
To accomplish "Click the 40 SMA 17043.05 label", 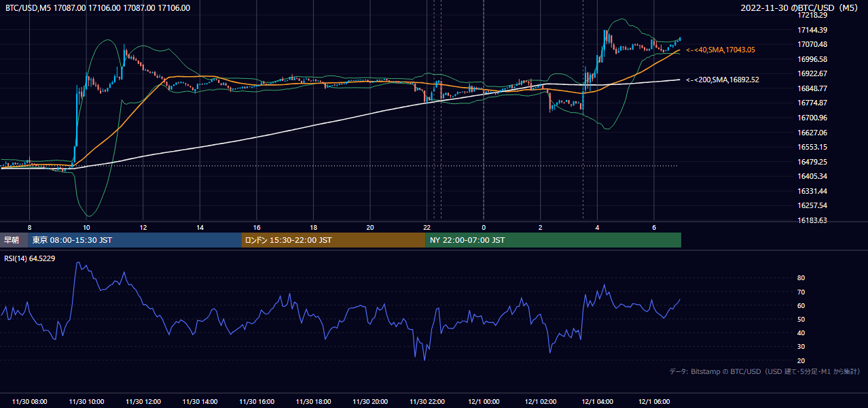I will coord(721,50).
